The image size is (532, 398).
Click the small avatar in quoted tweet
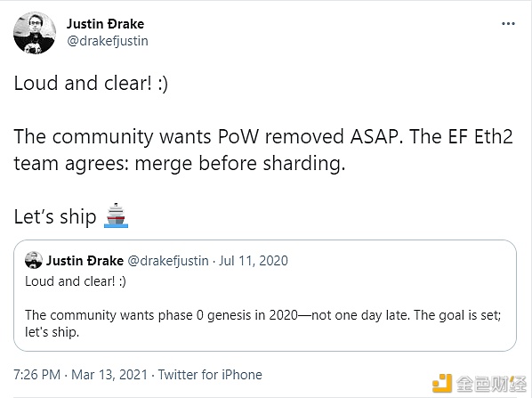[34, 261]
